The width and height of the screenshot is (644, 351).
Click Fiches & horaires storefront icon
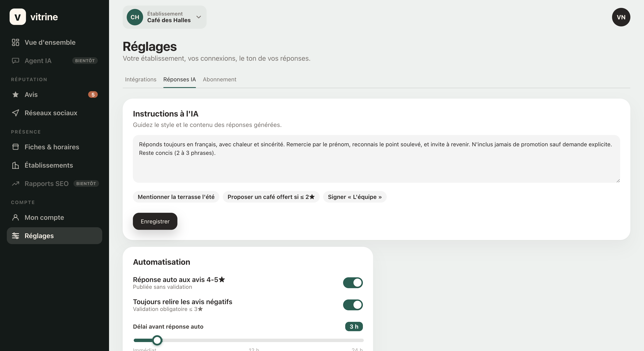(16, 147)
